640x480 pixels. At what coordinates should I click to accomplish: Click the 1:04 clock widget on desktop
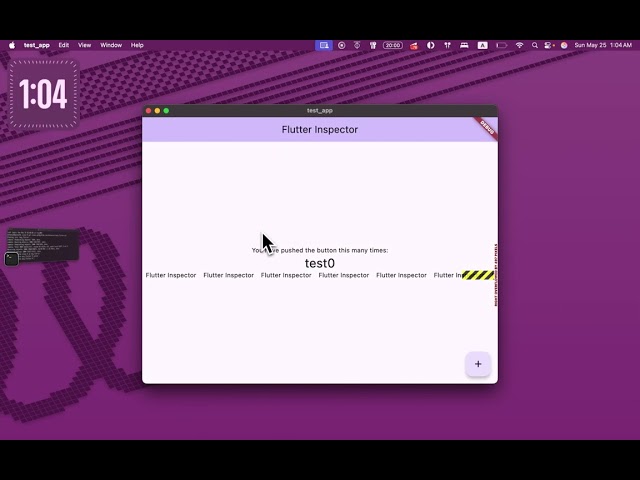43,94
